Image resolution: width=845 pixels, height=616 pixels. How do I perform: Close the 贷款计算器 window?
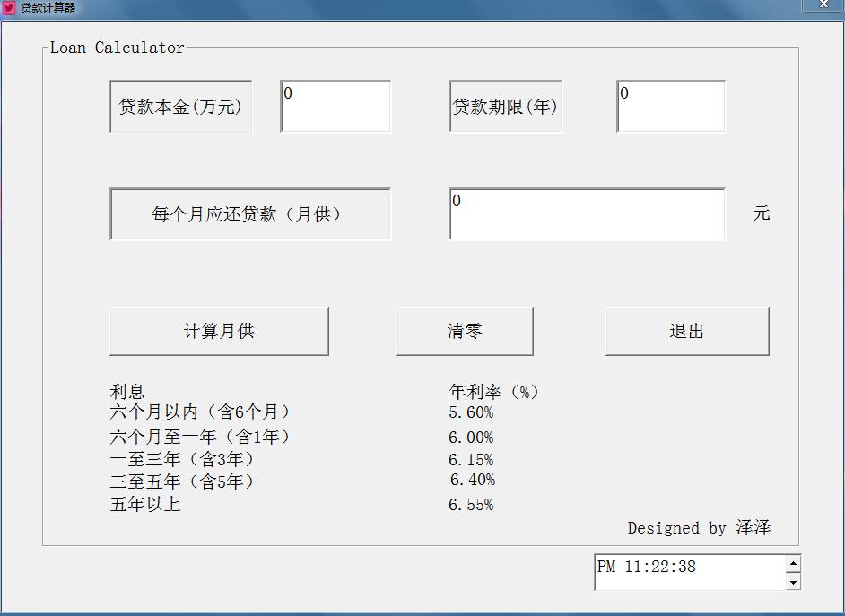pyautogui.click(x=823, y=4)
